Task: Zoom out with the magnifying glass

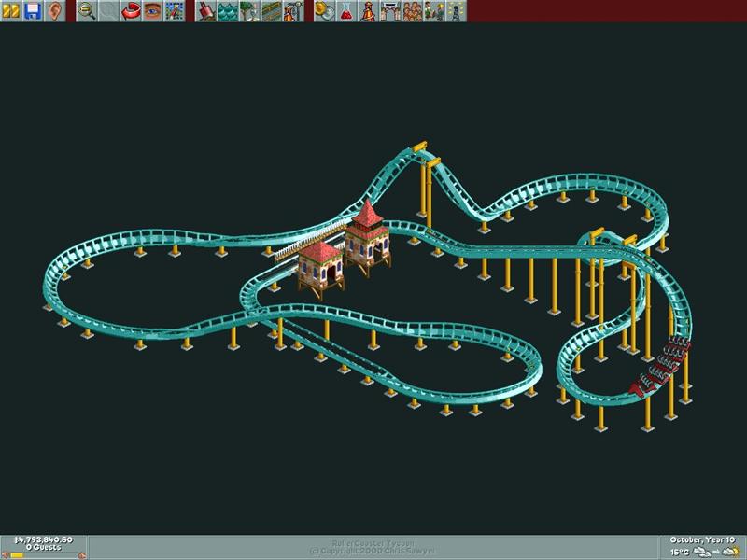Action: (87, 11)
